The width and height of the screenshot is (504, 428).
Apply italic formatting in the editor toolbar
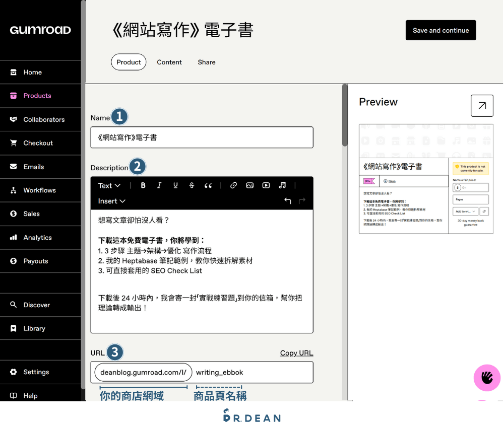[159, 185]
